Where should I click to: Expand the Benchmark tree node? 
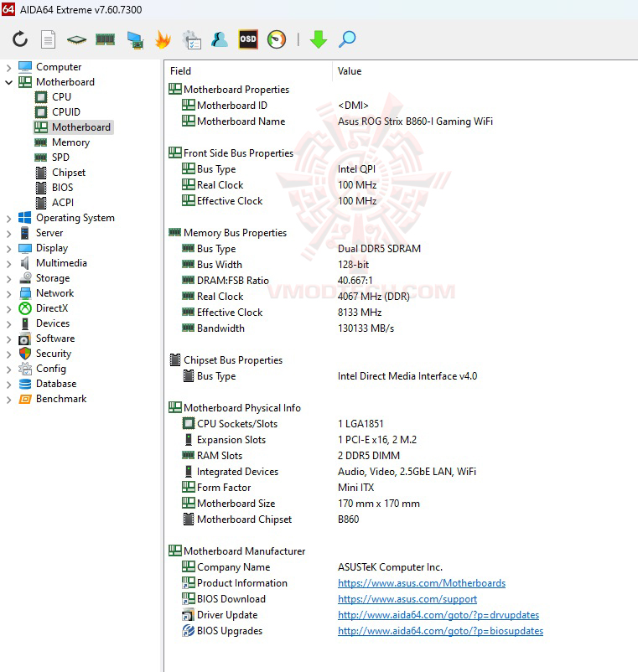click(8, 400)
